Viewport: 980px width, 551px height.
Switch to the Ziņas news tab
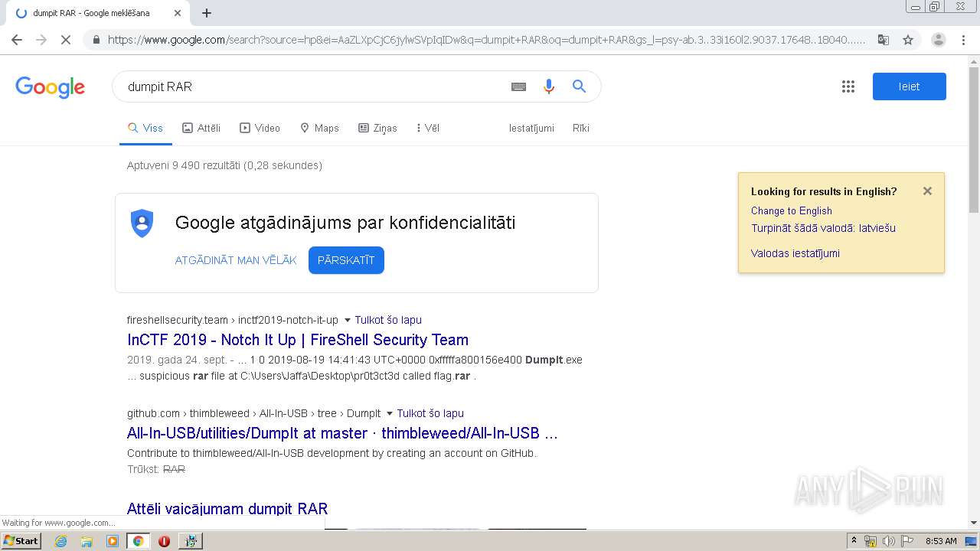(377, 128)
